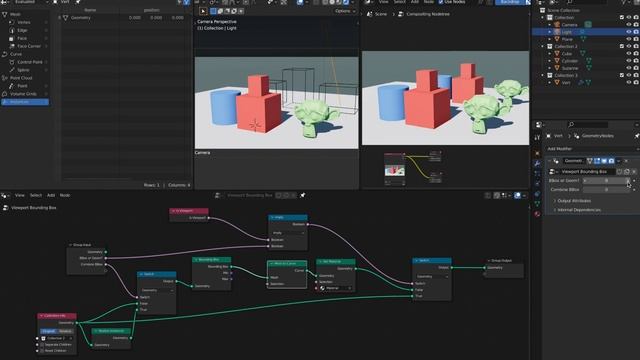The height and width of the screenshot is (360, 640).
Task: Adjust Combine BBox value slider
Action: click(607, 190)
